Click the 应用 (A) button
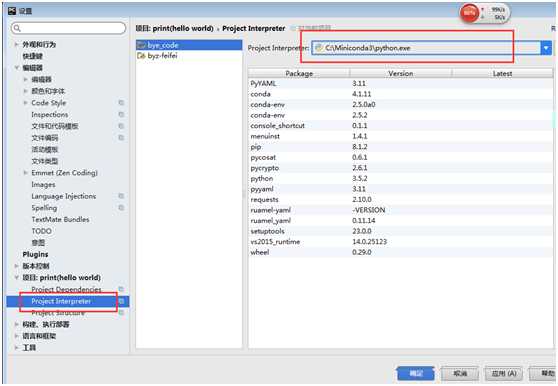The image size is (558, 386). (x=504, y=374)
